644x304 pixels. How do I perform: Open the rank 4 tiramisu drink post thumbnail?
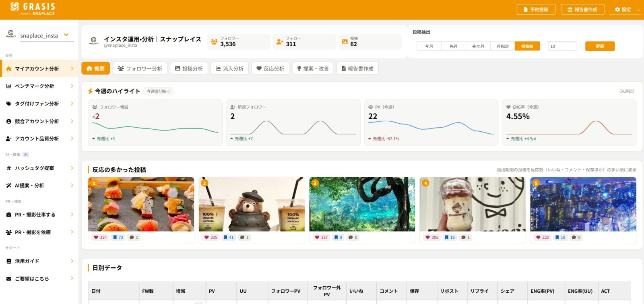tap(473, 204)
